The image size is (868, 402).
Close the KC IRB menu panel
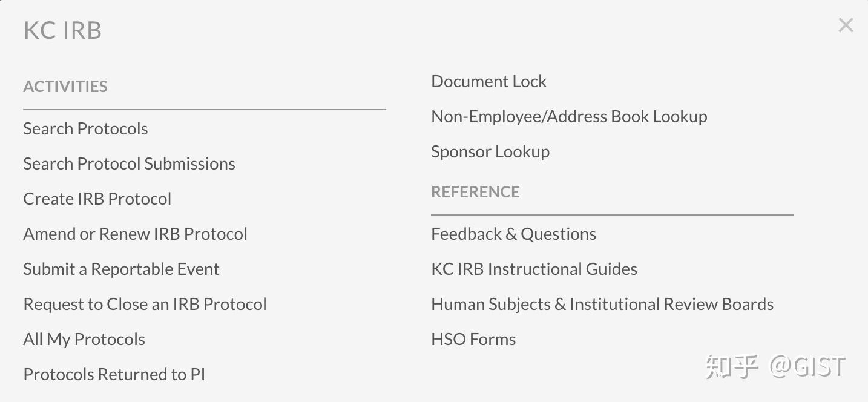[x=846, y=25]
